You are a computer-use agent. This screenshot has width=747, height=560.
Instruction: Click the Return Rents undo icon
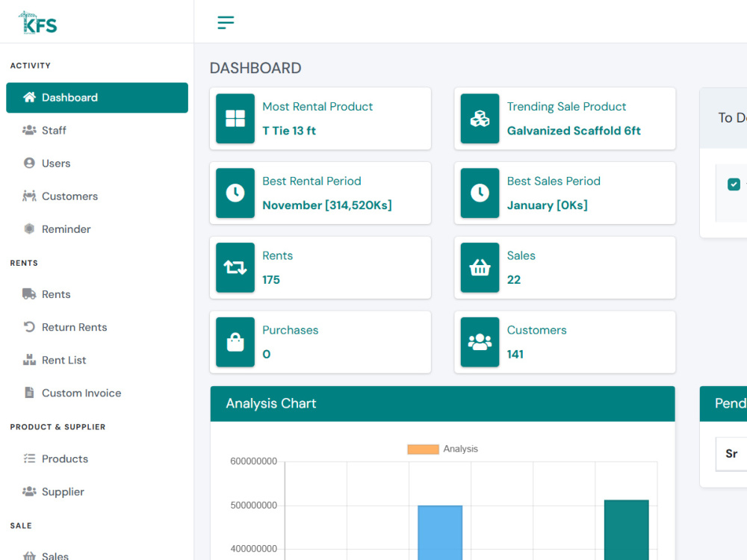click(x=30, y=327)
